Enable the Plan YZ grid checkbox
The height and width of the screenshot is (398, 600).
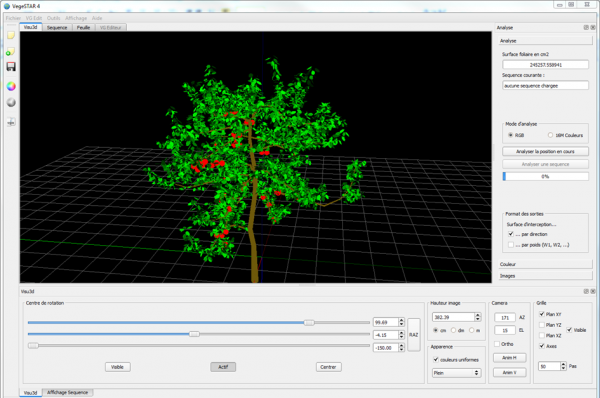tap(541, 325)
